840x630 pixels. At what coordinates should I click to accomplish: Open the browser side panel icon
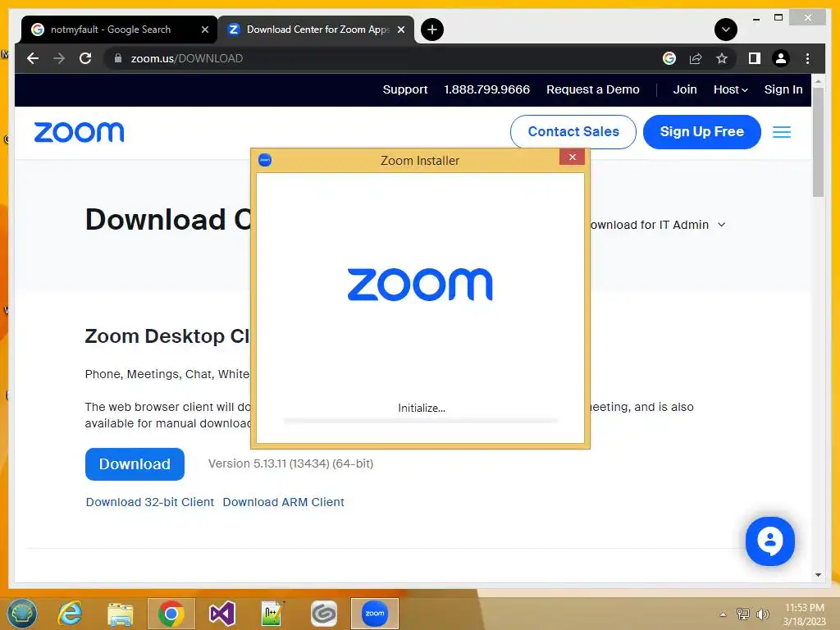(755, 58)
